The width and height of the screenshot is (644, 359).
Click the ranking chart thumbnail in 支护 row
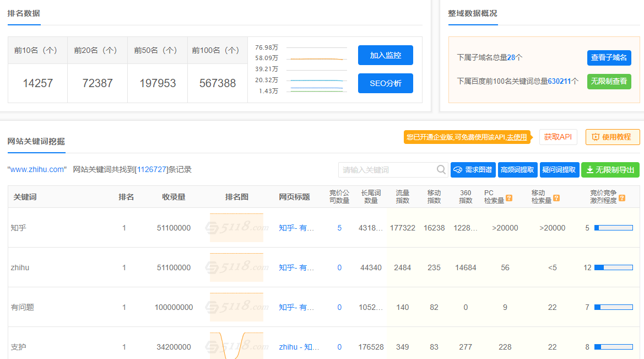[236, 345]
